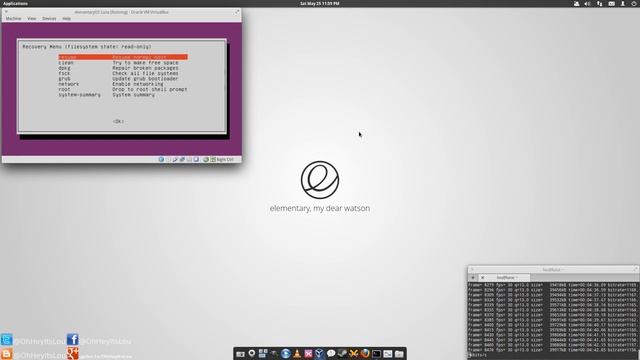640x360 pixels.
Task: Open the mail envelope indicator
Action: [611, 3]
